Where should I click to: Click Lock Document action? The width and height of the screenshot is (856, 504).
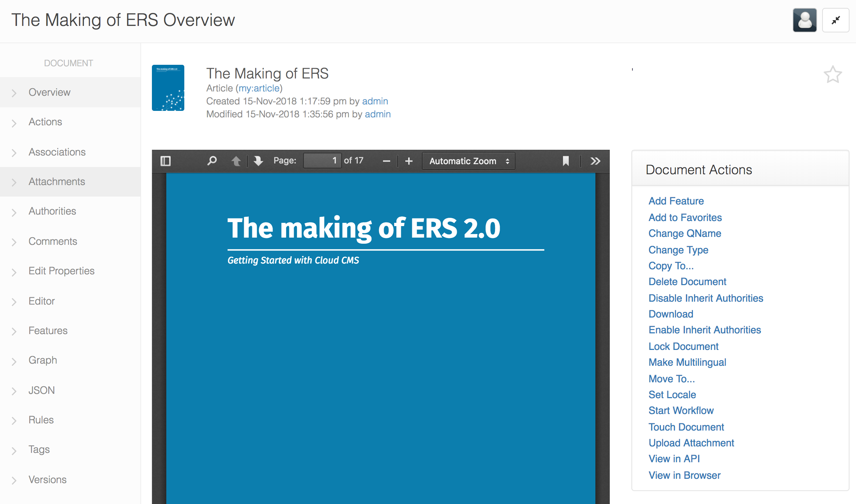[683, 346]
